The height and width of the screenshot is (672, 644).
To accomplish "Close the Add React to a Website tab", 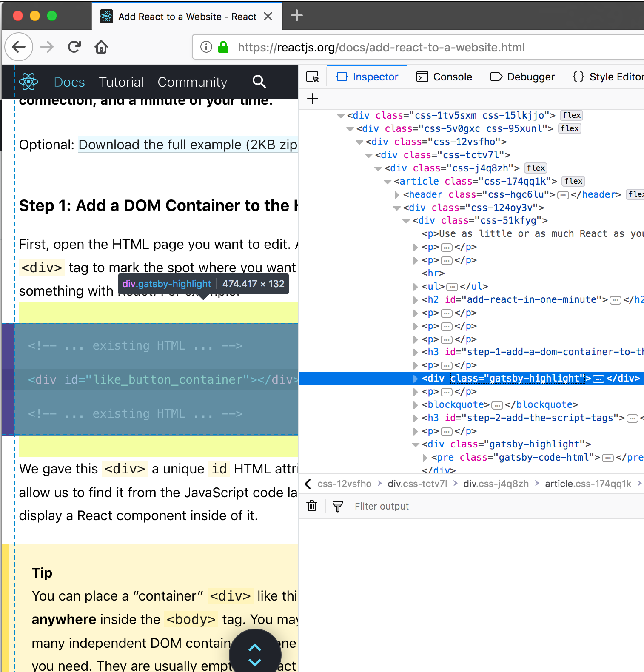I will coord(268,16).
